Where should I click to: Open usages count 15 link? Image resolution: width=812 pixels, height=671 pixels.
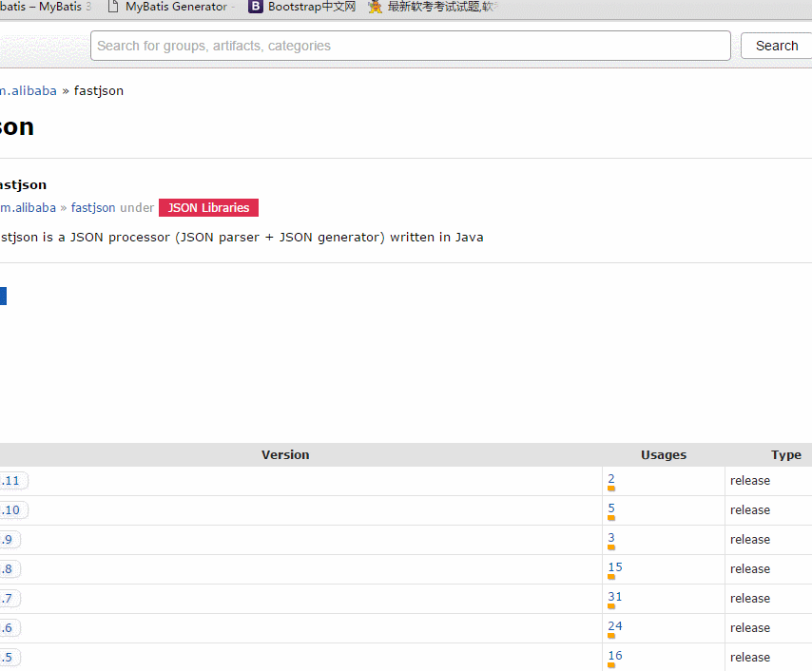coord(614,567)
